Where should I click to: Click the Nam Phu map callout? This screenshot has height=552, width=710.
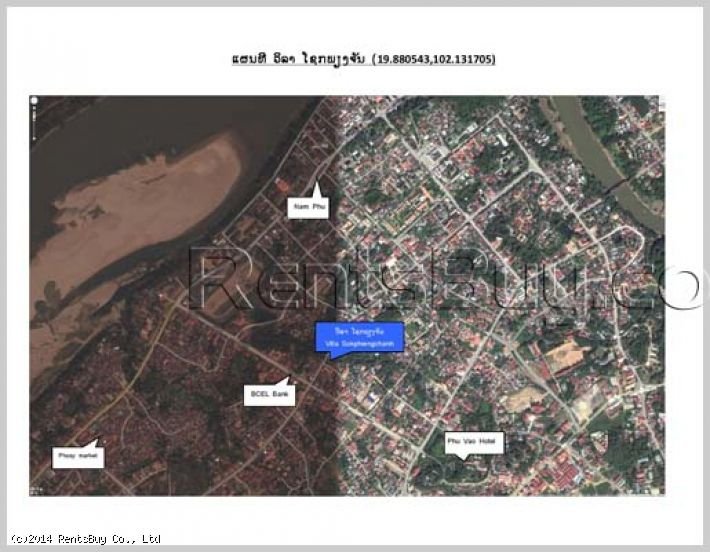click(307, 208)
